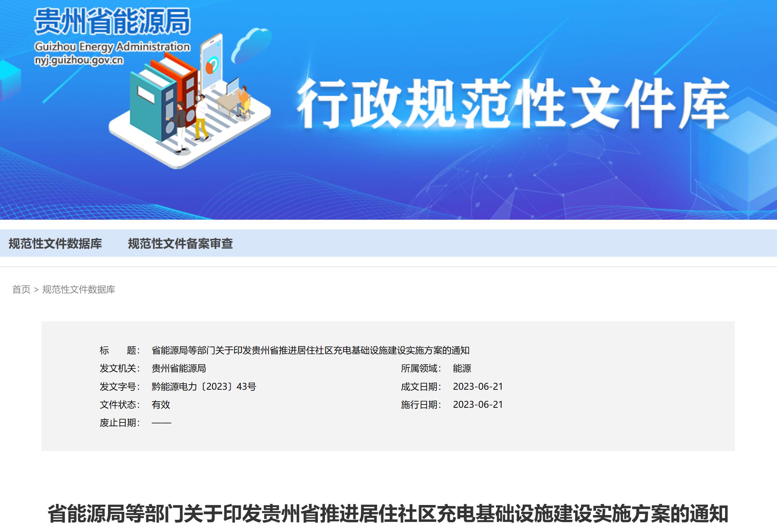The width and height of the screenshot is (777, 532).
Task: Click the 废止日期 label
Action: pos(120,423)
